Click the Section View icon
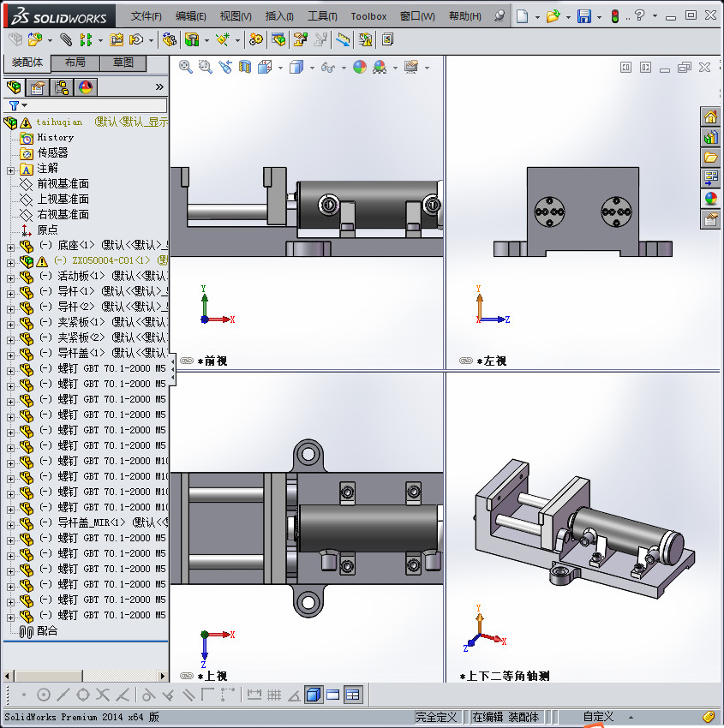The image size is (724, 728). click(245, 68)
